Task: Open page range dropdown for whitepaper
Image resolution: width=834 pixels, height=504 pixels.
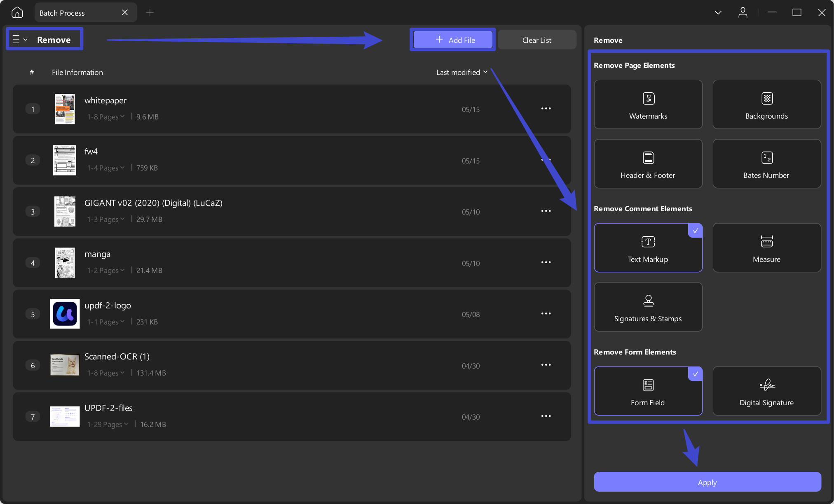Action: 105,117
